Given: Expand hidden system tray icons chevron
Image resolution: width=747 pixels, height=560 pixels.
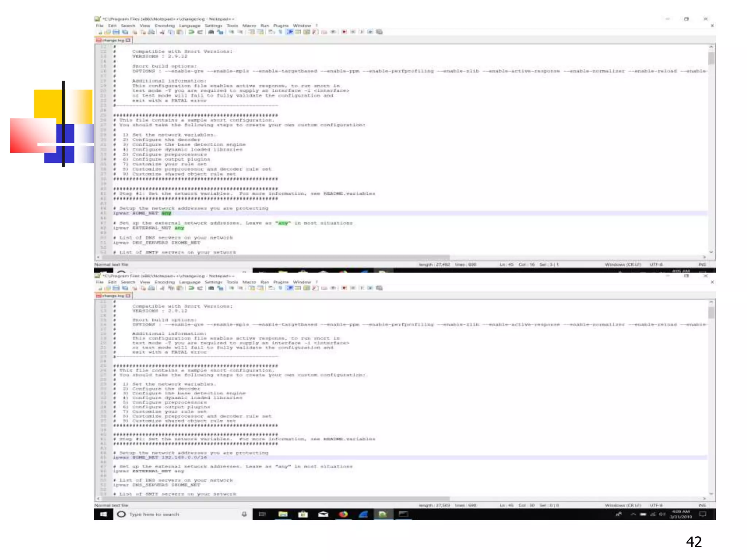Looking at the screenshot, I should [633, 514].
